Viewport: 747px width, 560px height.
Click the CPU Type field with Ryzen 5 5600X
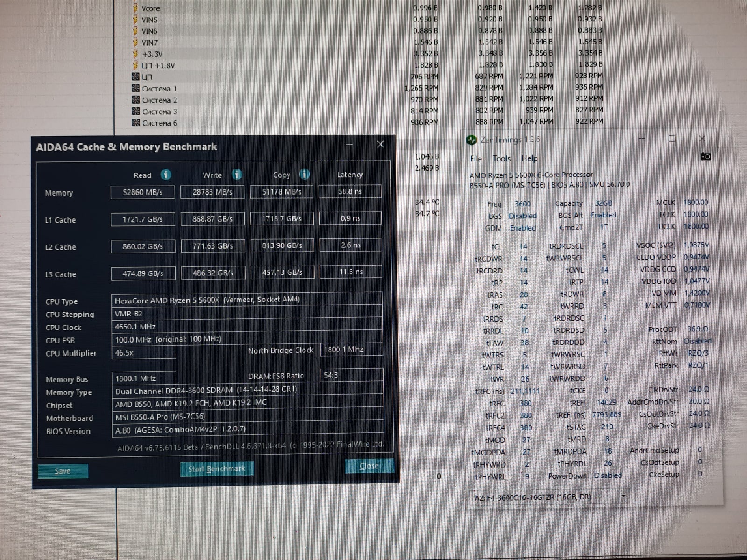(x=247, y=300)
